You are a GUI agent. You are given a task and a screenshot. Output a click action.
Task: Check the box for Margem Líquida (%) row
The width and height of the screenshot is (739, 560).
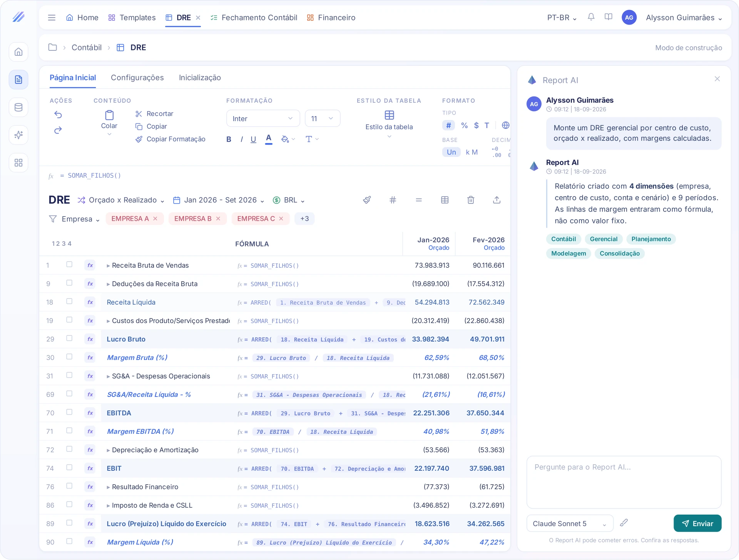pos(69,541)
